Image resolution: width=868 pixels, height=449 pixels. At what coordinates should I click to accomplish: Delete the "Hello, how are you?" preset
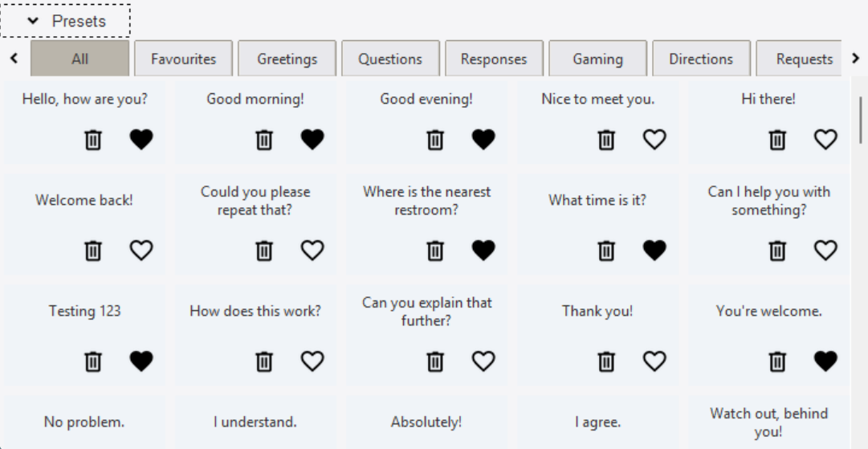(93, 140)
